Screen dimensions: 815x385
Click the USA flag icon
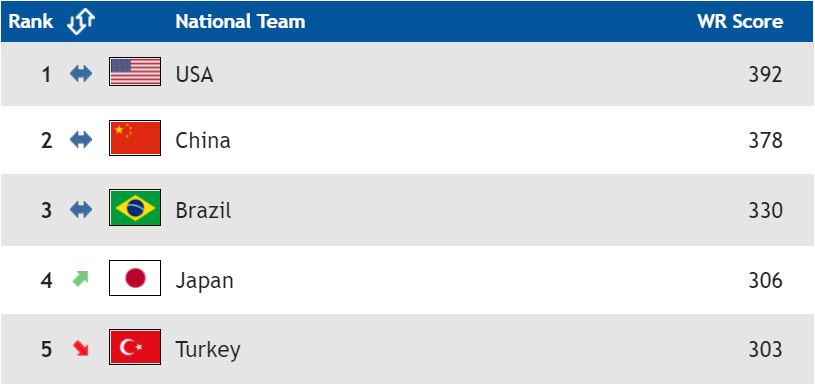tap(135, 72)
